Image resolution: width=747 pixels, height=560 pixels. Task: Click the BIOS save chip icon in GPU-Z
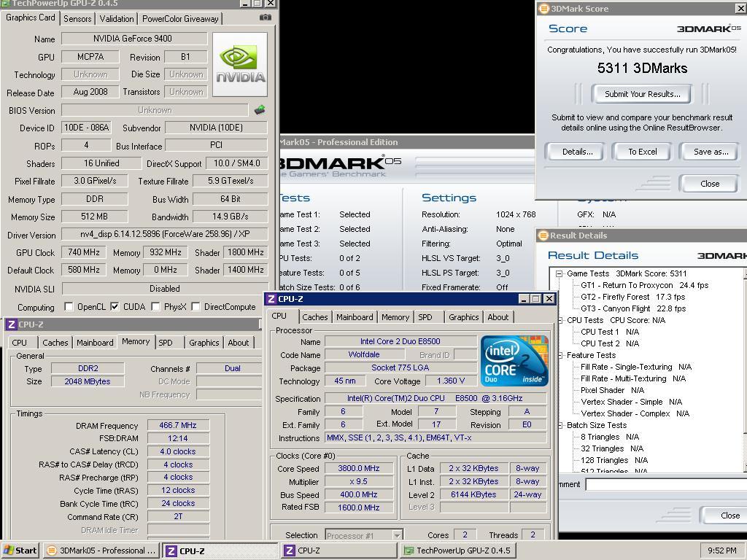[260, 110]
